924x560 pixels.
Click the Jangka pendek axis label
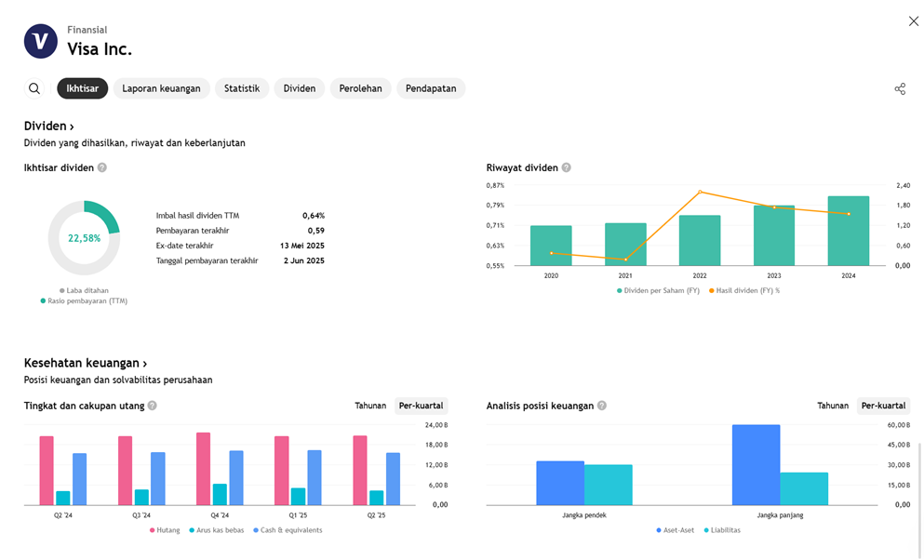(584, 515)
